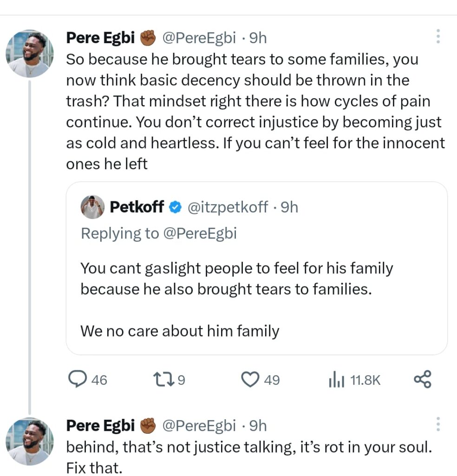This screenshot has height=476, width=457.
Task: Click Petkoff's blue verified badge
Action: click(x=175, y=207)
